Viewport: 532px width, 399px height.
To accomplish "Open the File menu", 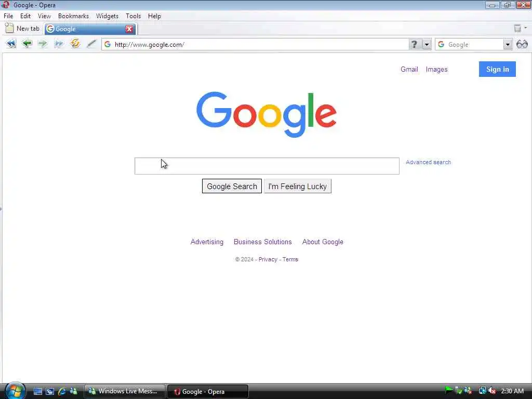I will (x=8, y=16).
